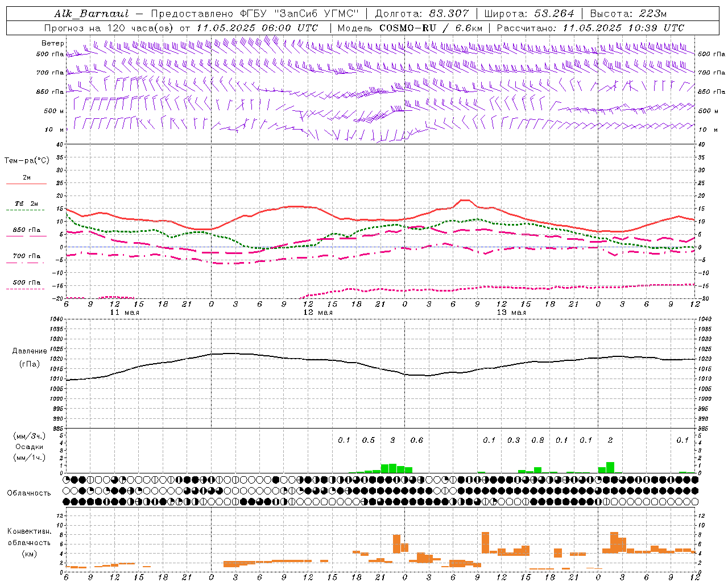Image resolution: width=728 pixels, height=582 pixels.
Task: Click the Осадки precipitation panel label
Action: coord(30,447)
